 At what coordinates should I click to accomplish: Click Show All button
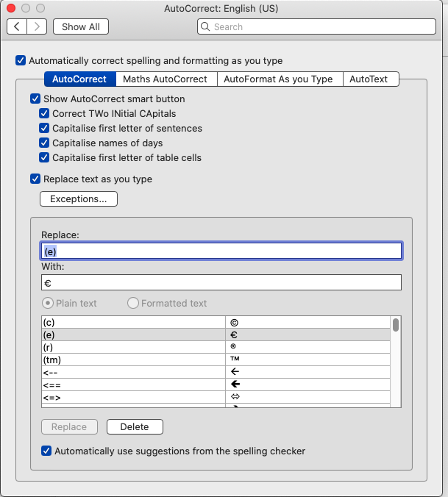point(81,26)
